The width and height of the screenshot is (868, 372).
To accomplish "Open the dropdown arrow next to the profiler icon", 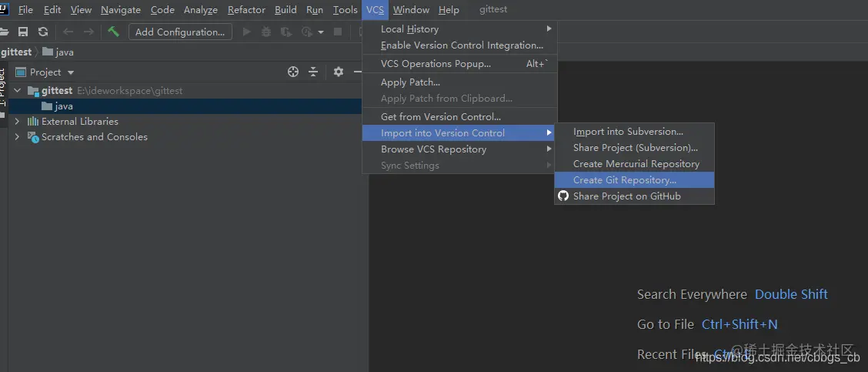I will coord(321,32).
